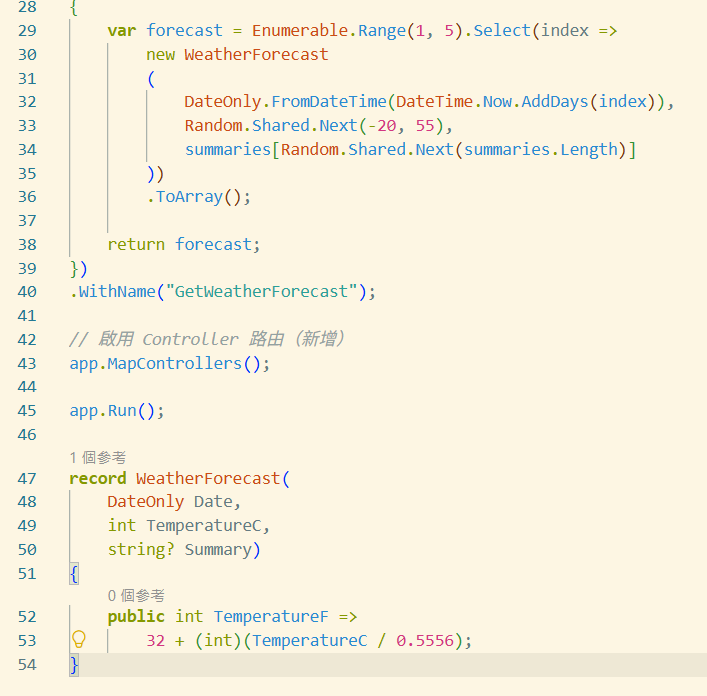Click the "Summary" parameter name

(218, 550)
